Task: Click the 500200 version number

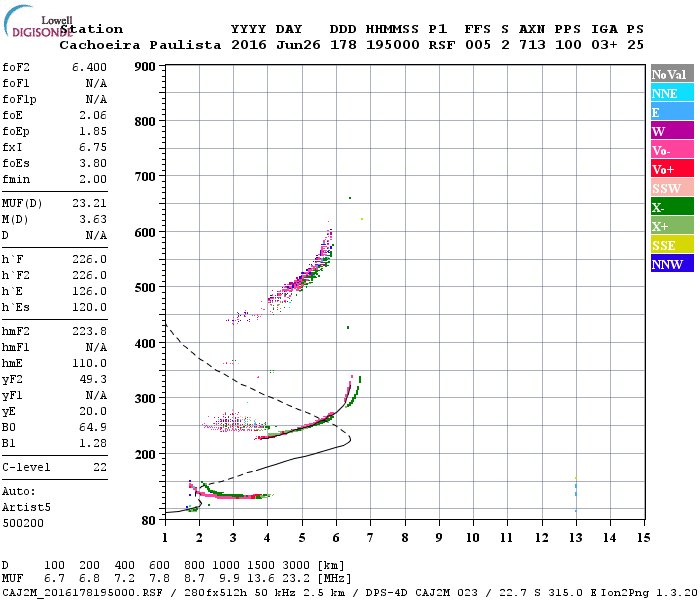Action: (23, 523)
